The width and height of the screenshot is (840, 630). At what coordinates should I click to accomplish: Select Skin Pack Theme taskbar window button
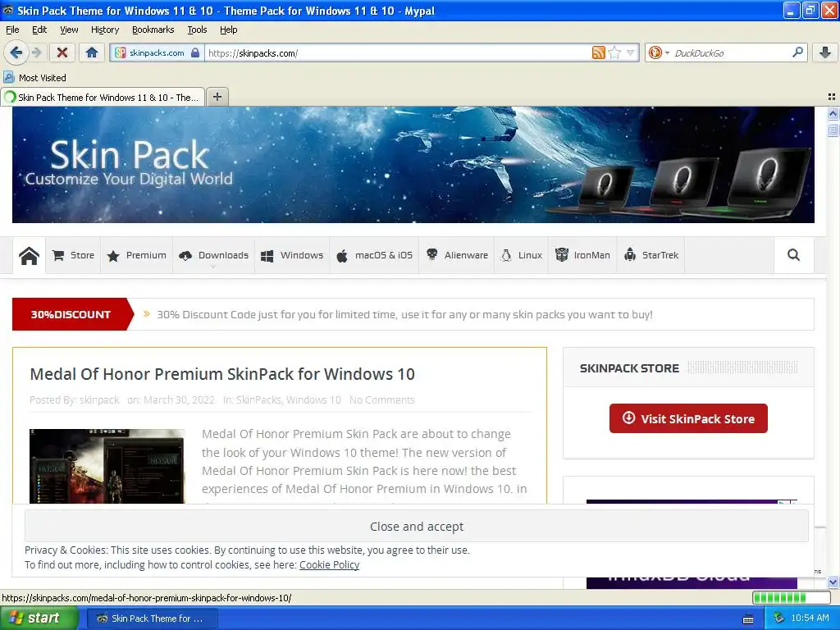(152, 619)
